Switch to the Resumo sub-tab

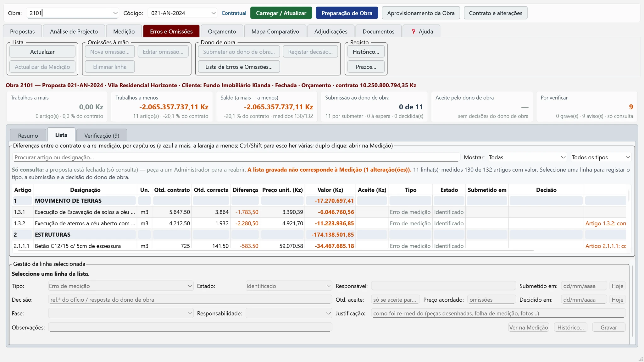click(28, 135)
